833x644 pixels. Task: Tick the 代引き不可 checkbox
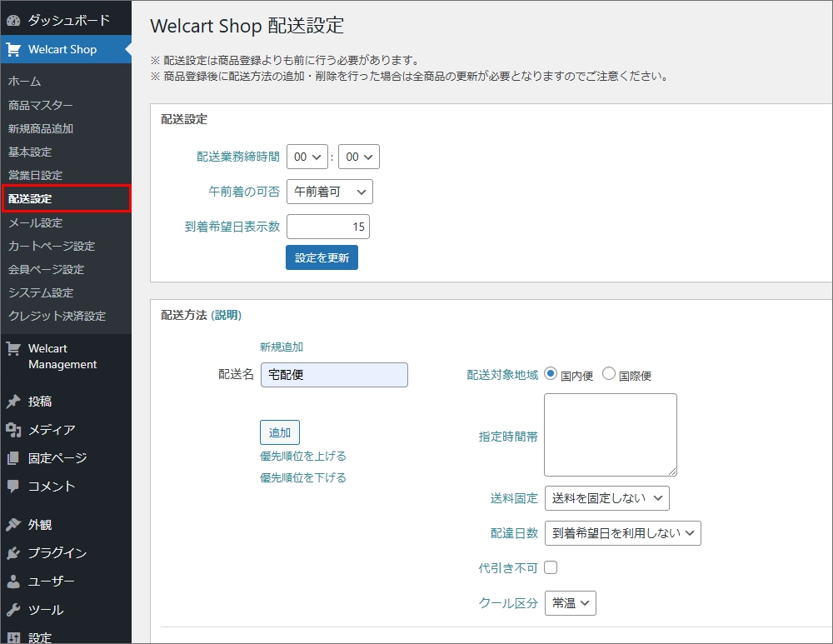tap(551, 567)
